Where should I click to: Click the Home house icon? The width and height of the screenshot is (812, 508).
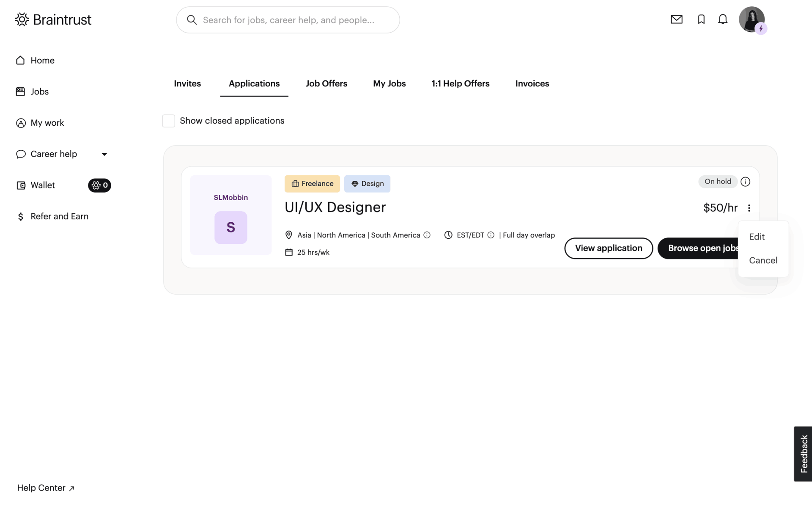coord(20,61)
